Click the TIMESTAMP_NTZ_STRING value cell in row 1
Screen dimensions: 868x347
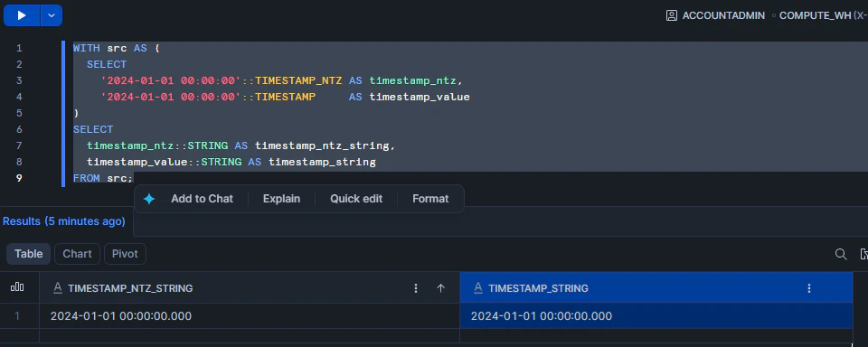(250, 316)
